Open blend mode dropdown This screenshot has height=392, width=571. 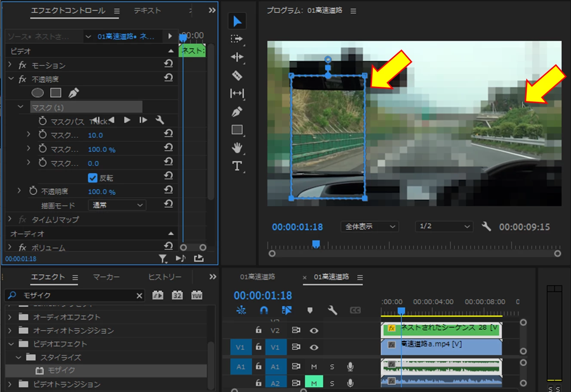pyautogui.click(x=117, y=205)
